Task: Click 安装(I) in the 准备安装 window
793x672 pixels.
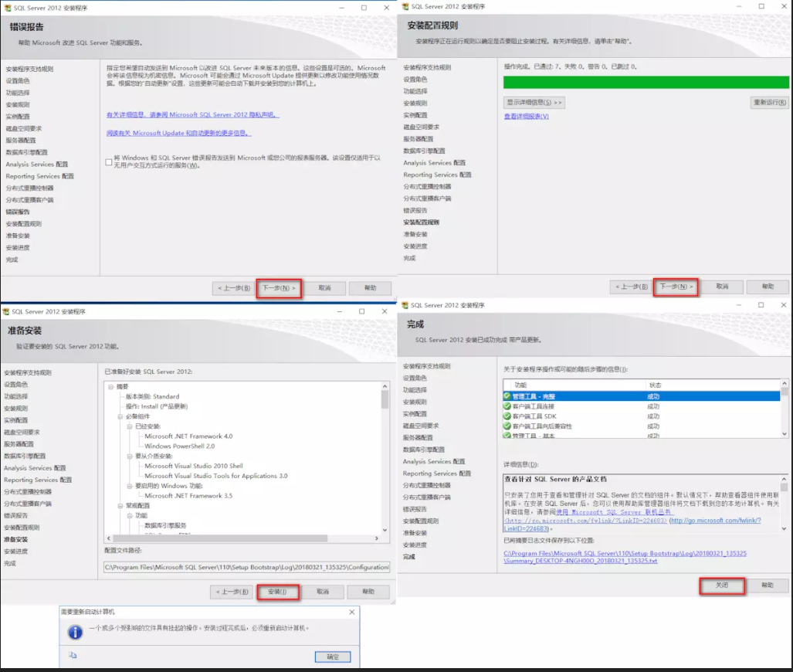Action: [278, 592]
